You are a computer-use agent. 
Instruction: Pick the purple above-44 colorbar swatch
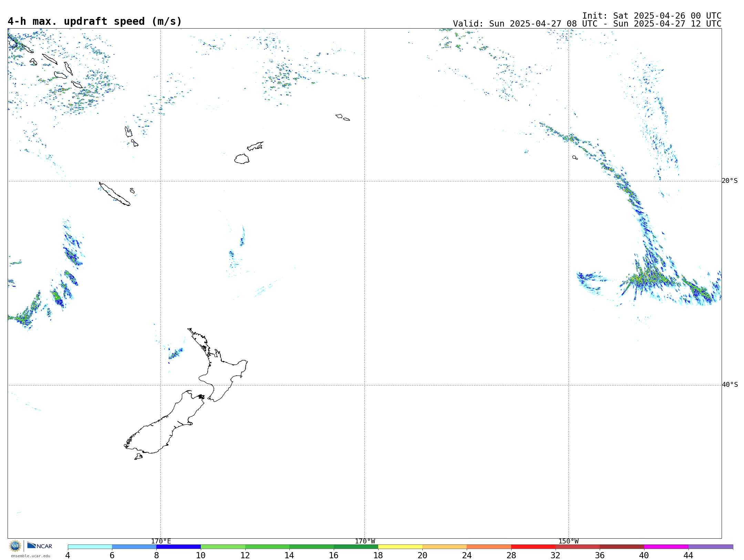[x=711, y=547]
